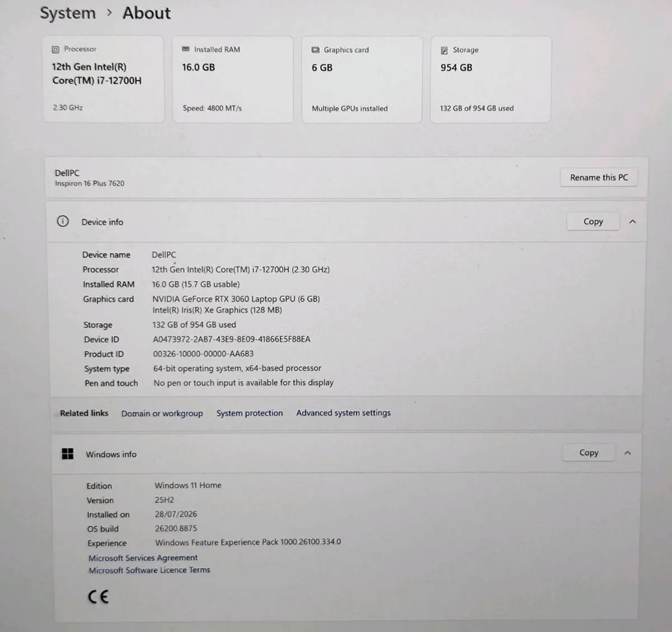The image size is (672, 632).
Task: Click the About breadcrumb title
Action: point(146,13)
